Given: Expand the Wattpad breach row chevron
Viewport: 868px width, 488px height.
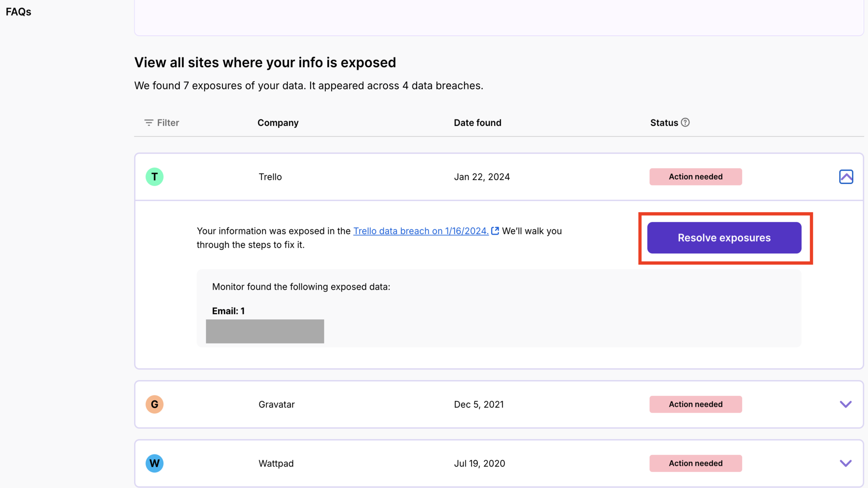Looking at the screenshot, I should tap(845, 463).
